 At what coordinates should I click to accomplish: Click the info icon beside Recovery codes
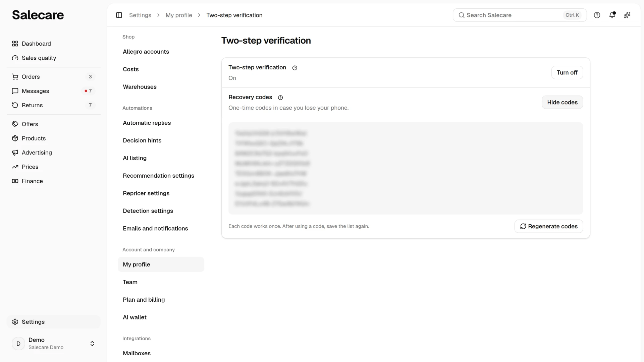pos(281,98)
